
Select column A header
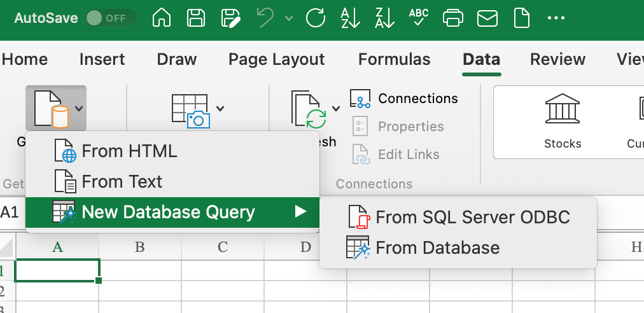point(57,247)
